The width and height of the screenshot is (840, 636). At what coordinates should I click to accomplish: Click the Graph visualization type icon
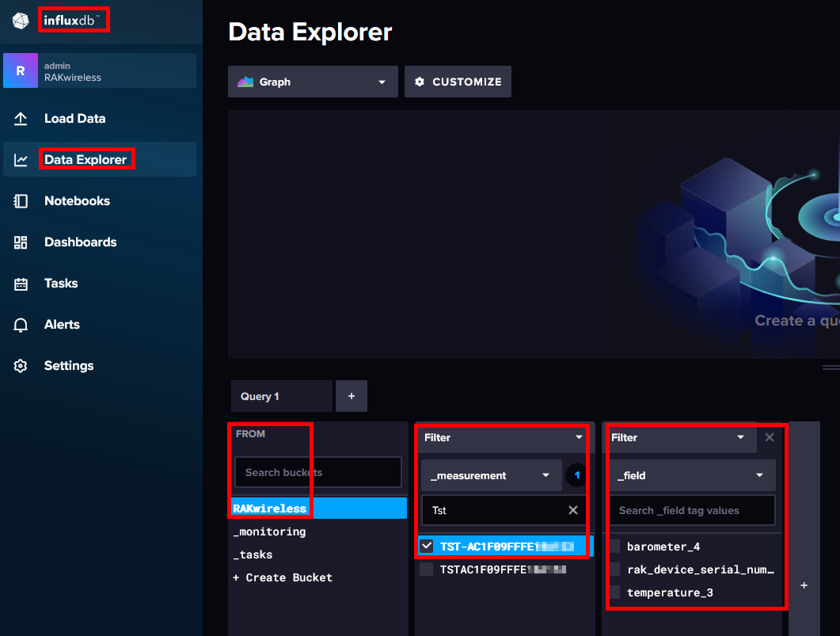pyautogui.click(x=245, y=82)
